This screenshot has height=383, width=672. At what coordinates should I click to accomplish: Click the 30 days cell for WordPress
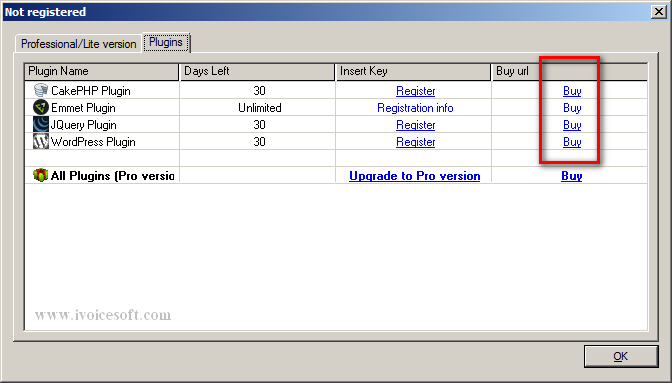tap(259, 142)
